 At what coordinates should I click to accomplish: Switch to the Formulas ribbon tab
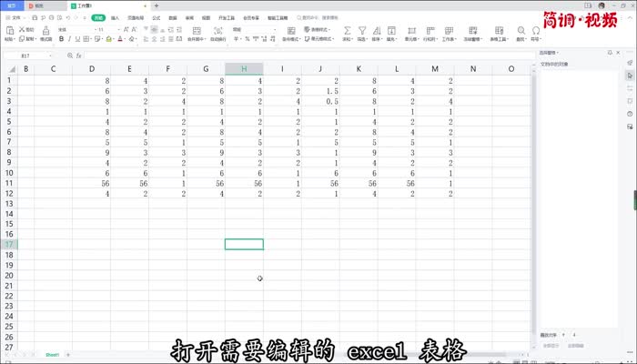click(156, 17)
